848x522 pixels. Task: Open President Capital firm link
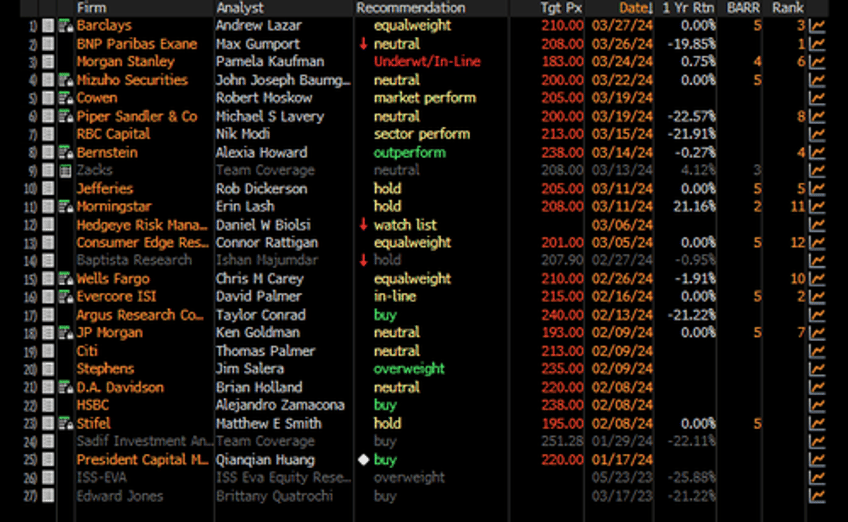click(x=142, y=460)
